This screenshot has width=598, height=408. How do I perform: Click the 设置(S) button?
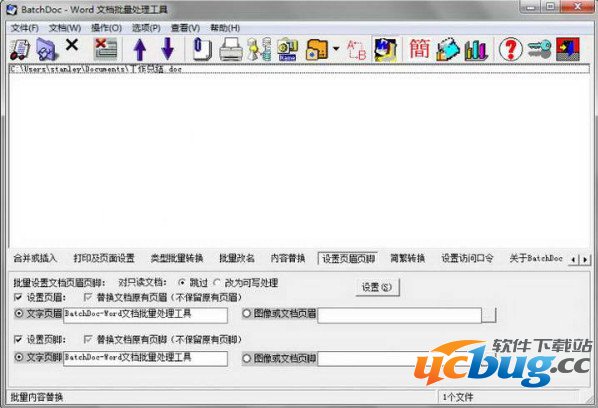[377, 287]
